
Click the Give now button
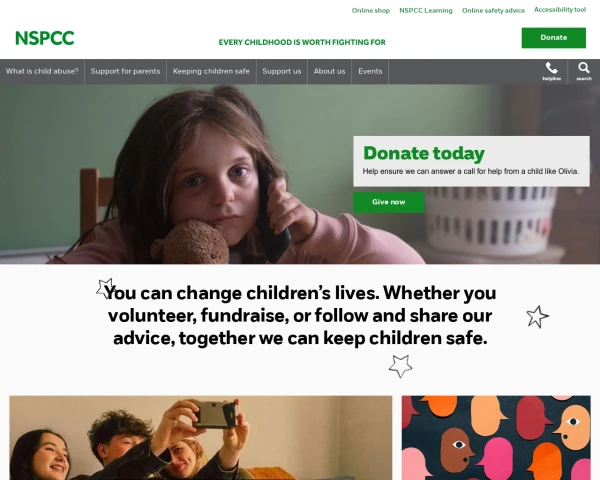(x=388, y=202)
